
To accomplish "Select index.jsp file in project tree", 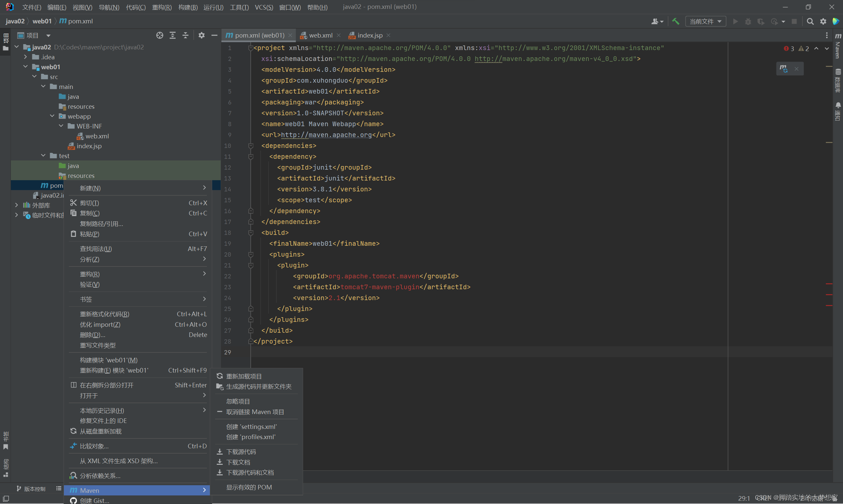I will 89,146.
